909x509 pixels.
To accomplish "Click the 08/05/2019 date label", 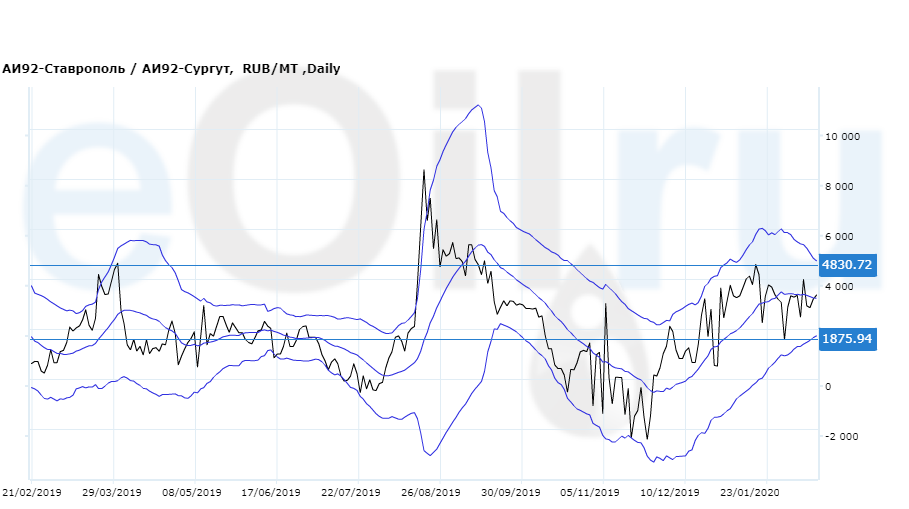I will 192,493.
